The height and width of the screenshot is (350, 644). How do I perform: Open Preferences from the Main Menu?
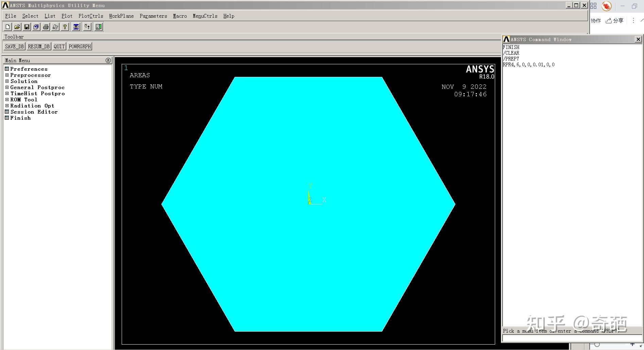(x=29, y=69)
